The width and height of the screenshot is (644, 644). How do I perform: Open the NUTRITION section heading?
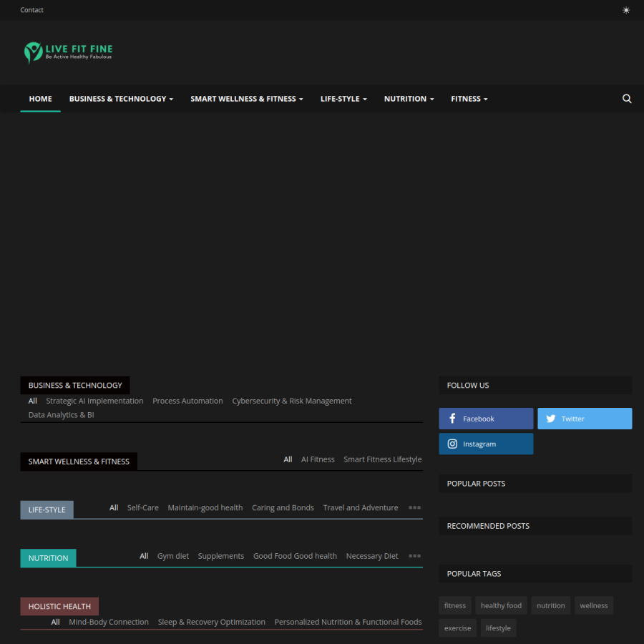pos(48,557)
